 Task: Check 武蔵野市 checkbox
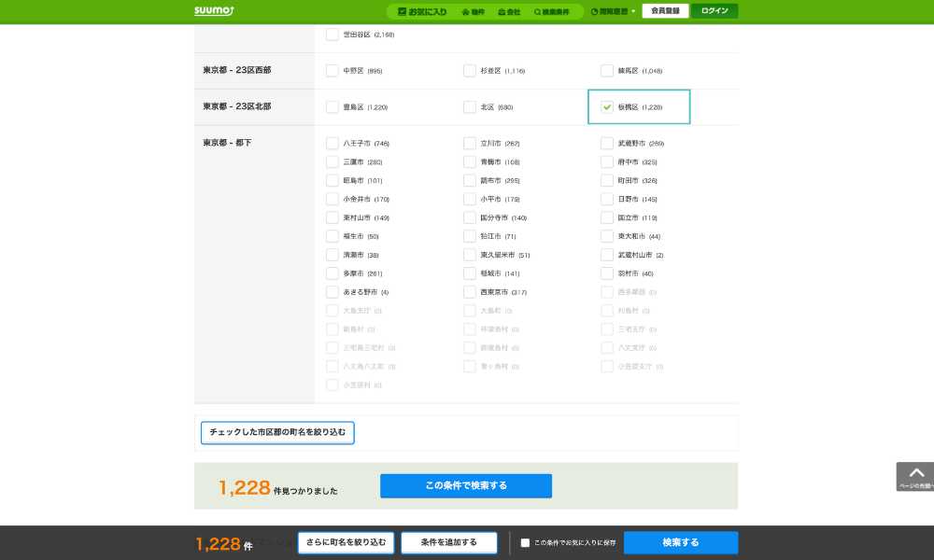click(607, 144)
